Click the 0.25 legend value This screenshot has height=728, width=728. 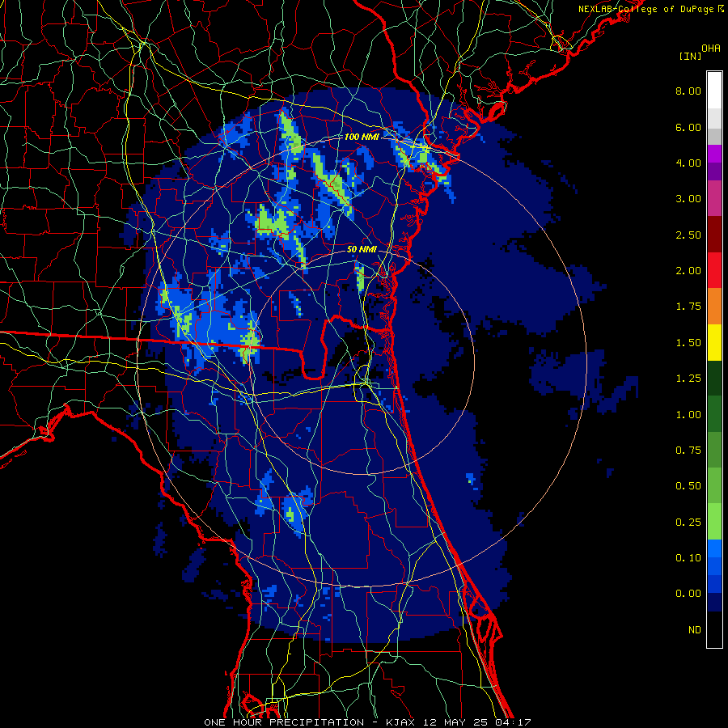coord(688,523)
